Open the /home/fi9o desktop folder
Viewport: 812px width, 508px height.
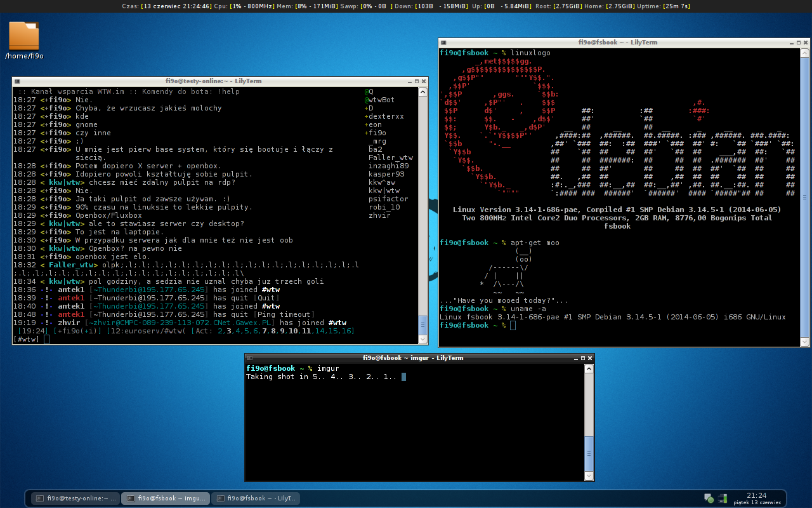24,37
